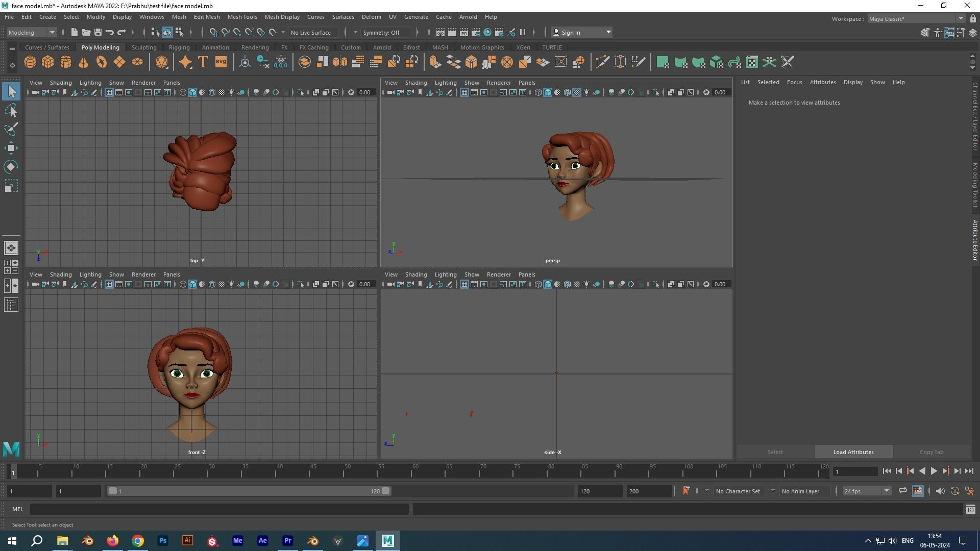Toggle grid display in side view panel
980x551 pixels.
tap(464, 284)
